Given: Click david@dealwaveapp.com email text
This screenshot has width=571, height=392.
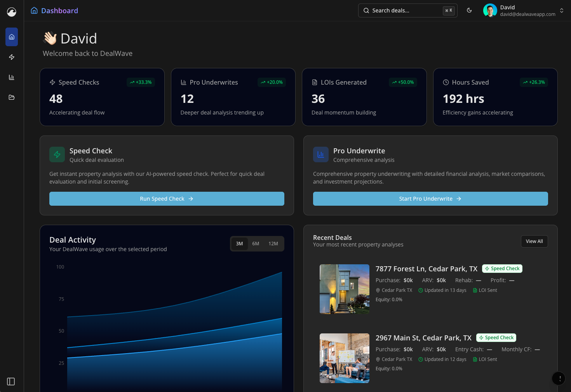Looking at the screenshot, I should (528, 14).
